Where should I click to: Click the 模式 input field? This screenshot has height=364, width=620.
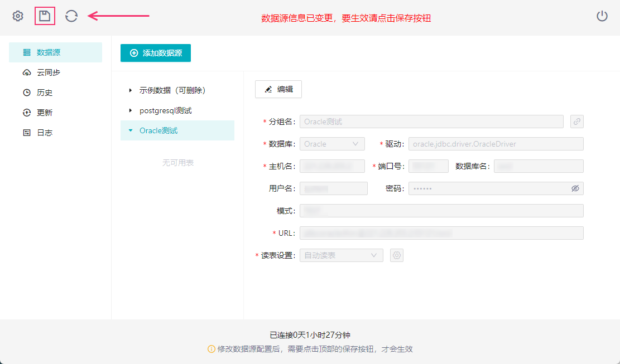441,211
